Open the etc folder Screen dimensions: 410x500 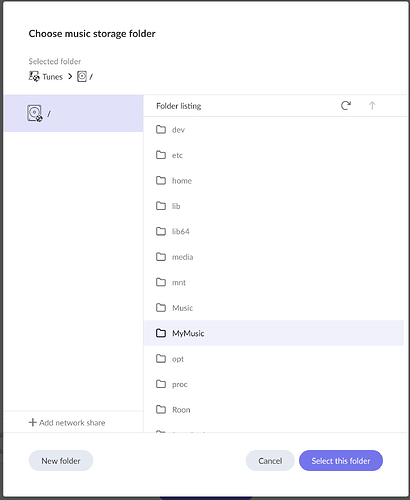tap(274, 155)
